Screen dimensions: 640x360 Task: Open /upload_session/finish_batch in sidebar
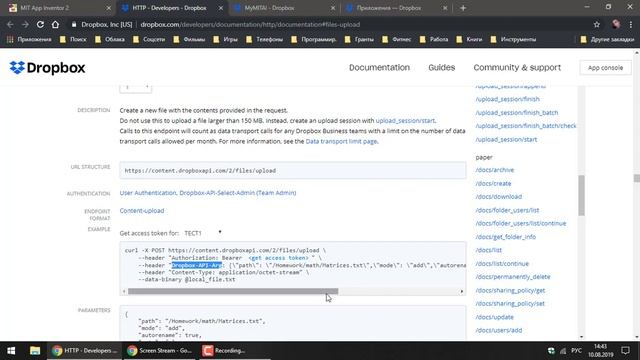tap(517, 113)
